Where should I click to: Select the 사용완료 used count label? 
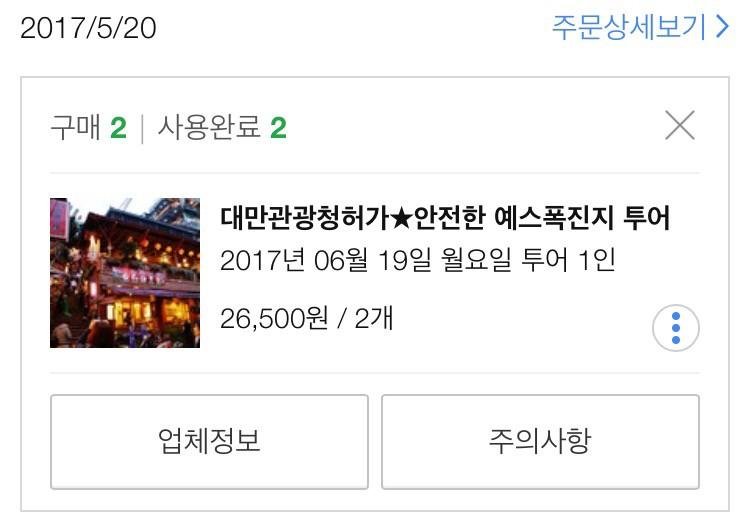click(209, 128)
